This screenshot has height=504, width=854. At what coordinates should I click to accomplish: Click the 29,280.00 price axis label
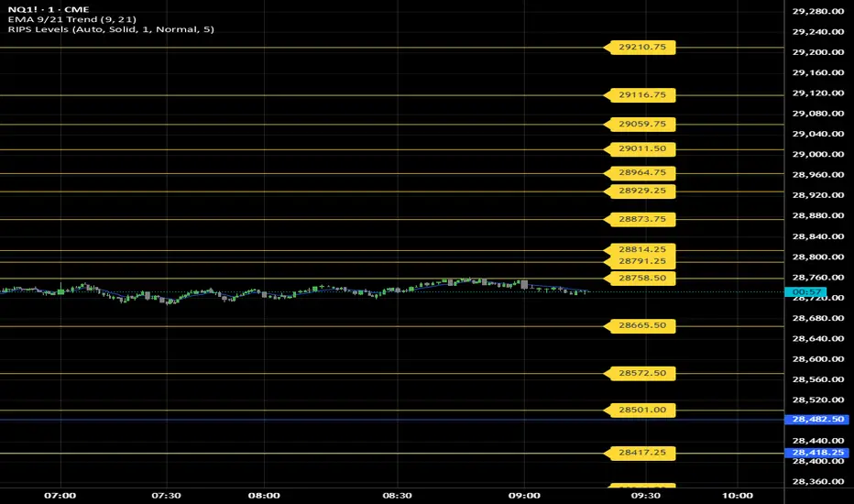[817, 11]
